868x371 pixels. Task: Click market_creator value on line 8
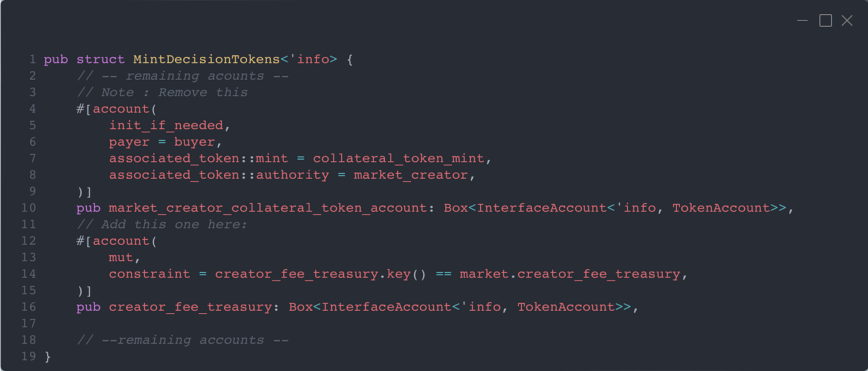coord(411,175)
